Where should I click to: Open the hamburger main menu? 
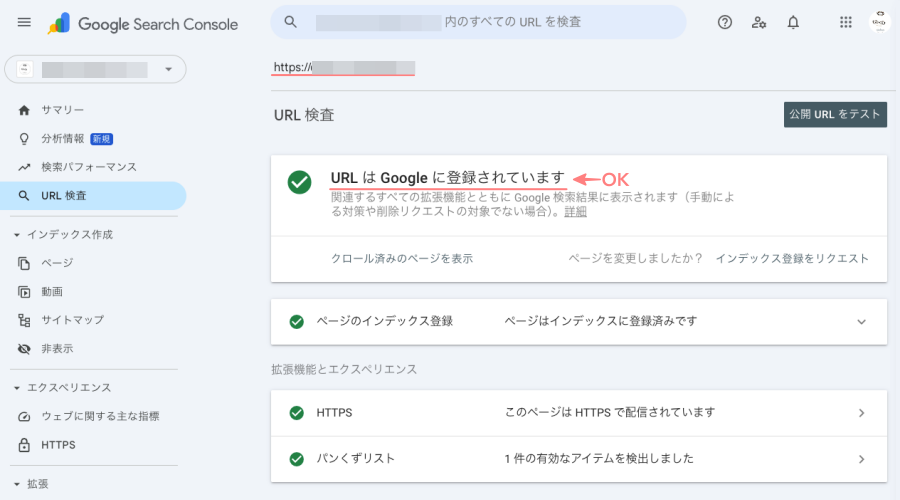click(24, 22)
